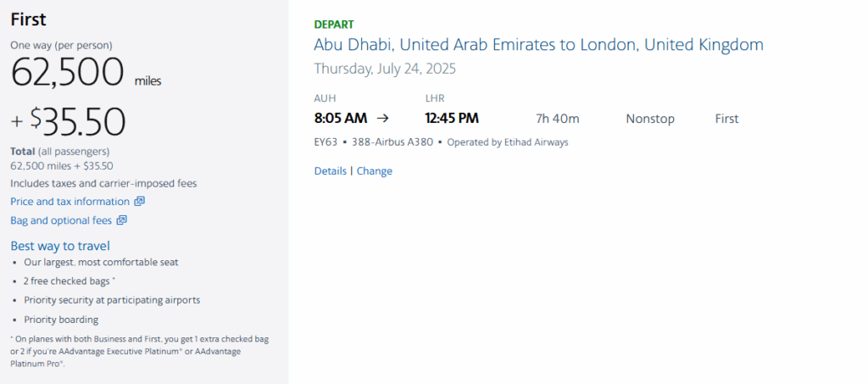Click the 7h 40m flight duration

point(557,119)
